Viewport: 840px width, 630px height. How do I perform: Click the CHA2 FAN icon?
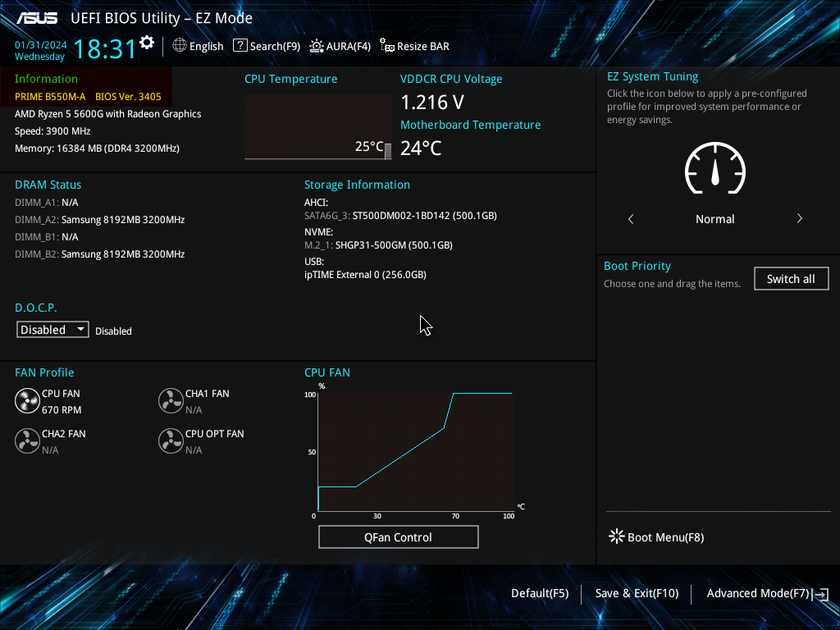coord(27,441)
